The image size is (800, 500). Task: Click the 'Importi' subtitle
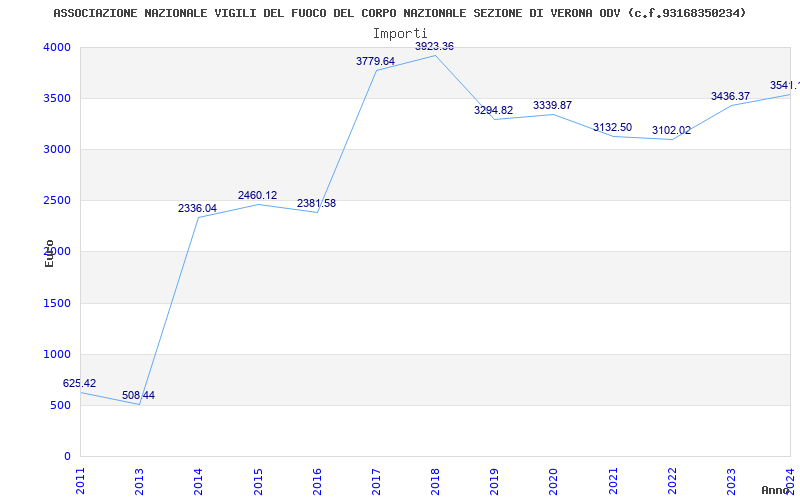(x=400, y=34)
